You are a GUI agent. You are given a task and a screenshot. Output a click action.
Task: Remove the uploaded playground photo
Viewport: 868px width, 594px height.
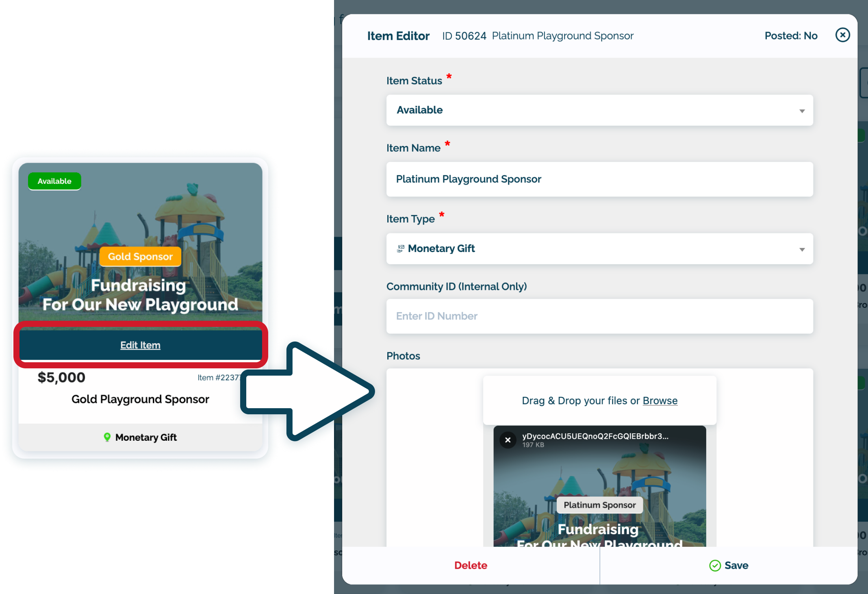[x=508, y=440]
